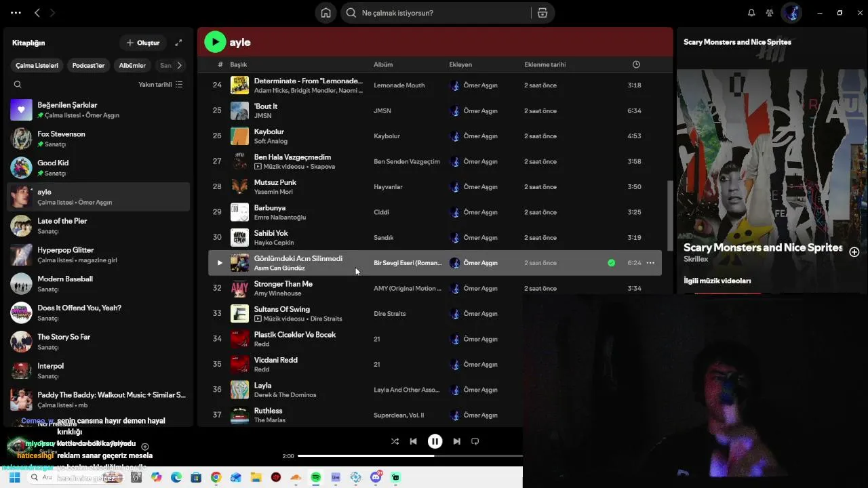Viewport: 868px width, 488px height.
Task: Play the ayle playlist with the green button
Action: 215,42
